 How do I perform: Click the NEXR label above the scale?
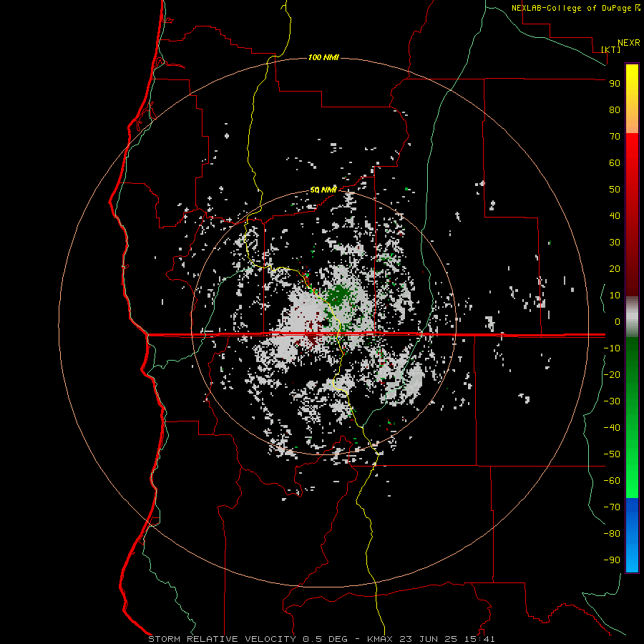pos(628,43)
